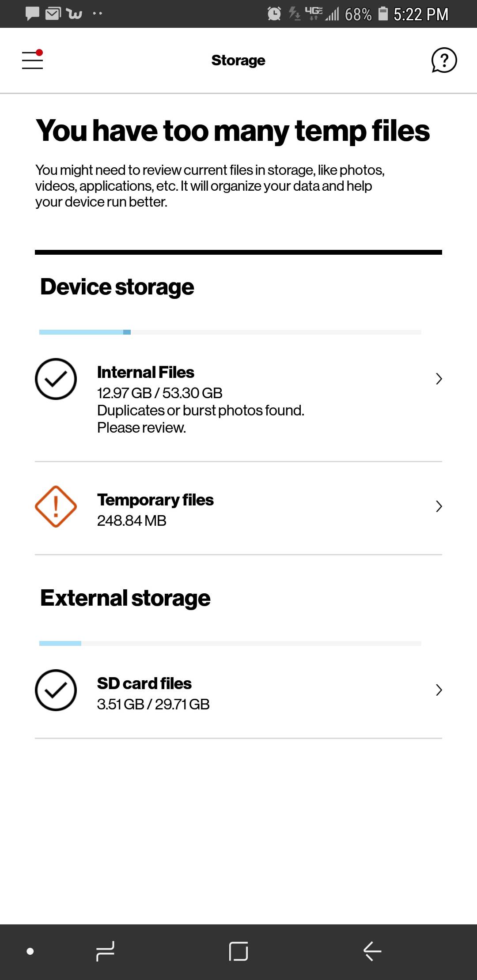Tap the messaging icon in the status bar
The width and height of the screenshot is (477, 980).
(x=31, y=13)
